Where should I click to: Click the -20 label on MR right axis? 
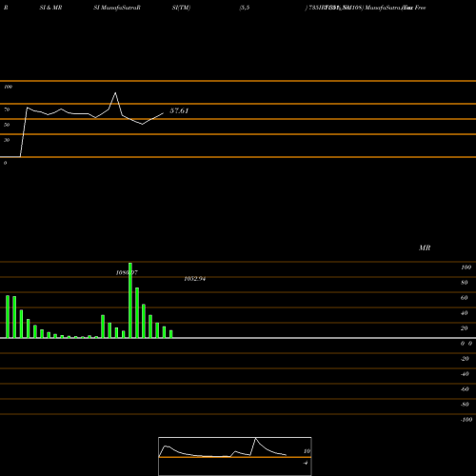tap(465, 359)
